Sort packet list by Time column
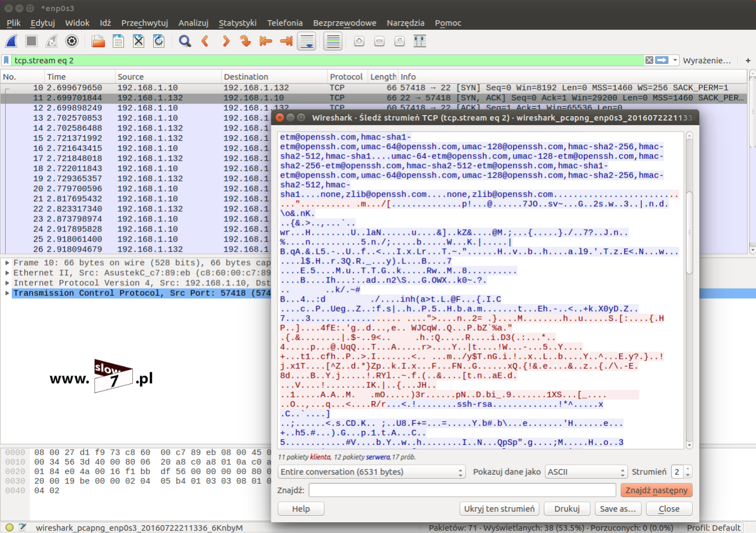The image size is (756, 533). tap(80, 77)
